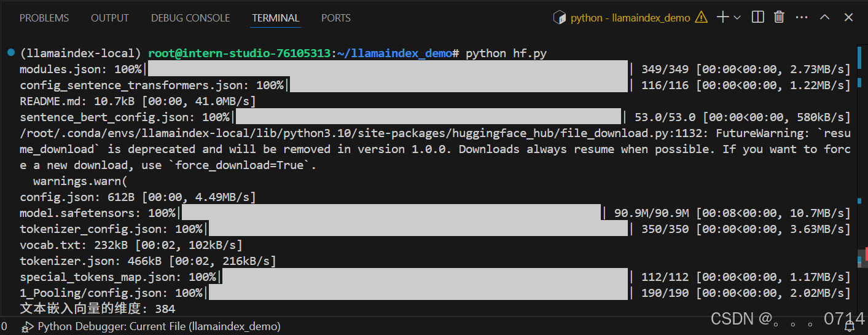The image size is (868, 335).
Task: Click the blue command decoration dot
Action: tap(11, 53)
